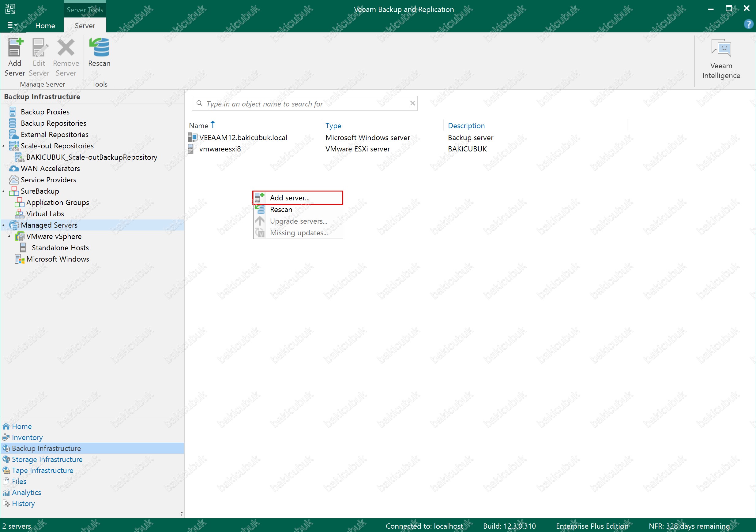
Task: Click the Backup server description cell
Action: click(471, 138)
